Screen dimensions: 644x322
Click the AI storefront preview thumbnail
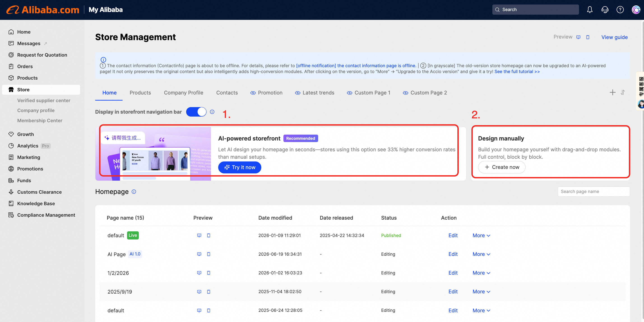153,154
